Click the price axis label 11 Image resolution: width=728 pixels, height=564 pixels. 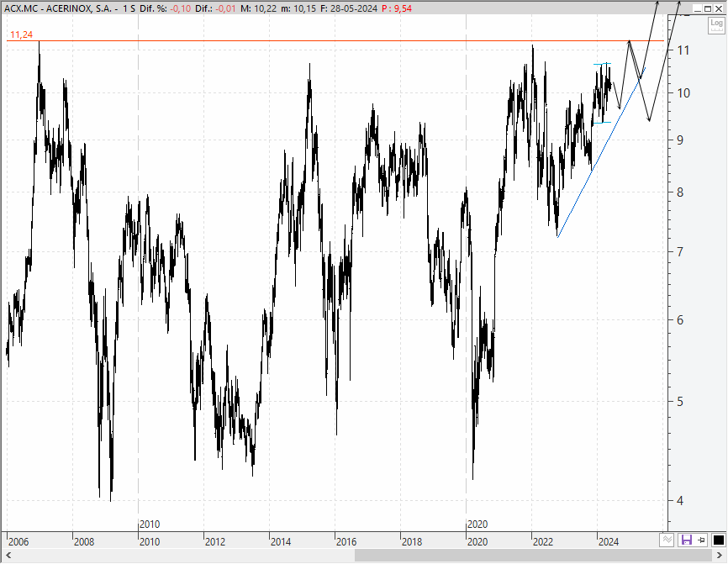[683, 50]
